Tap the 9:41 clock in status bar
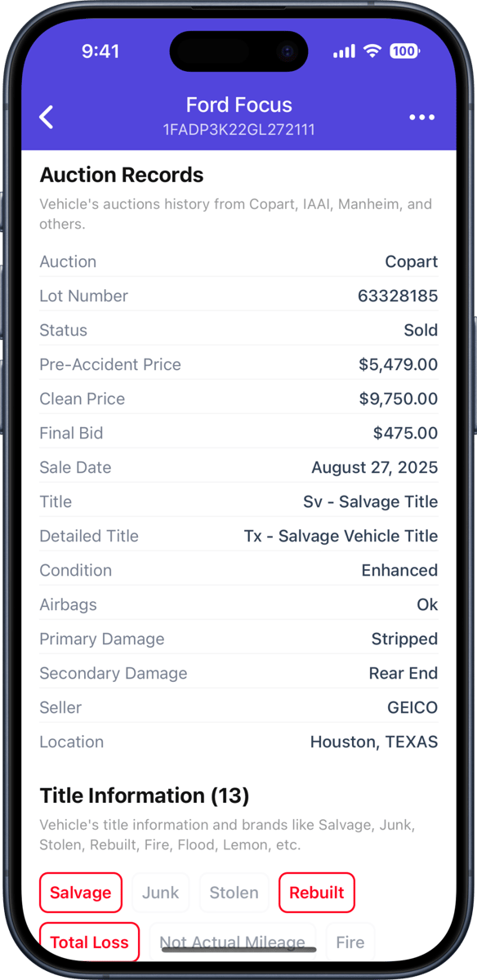477x980 pixels. click(x=100, y=51)
